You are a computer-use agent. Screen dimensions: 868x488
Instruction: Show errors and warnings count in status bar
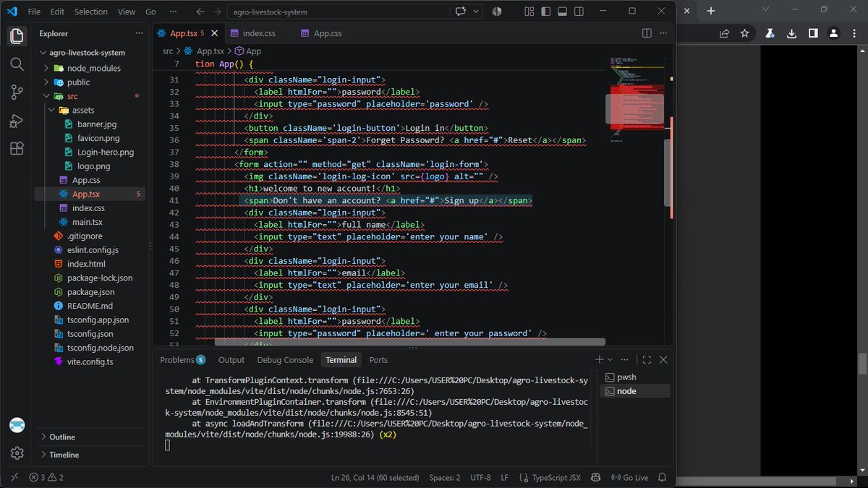[x=46, y=477]
